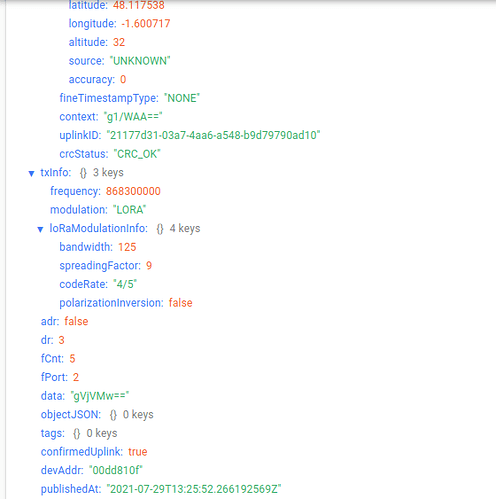
Task: Click the tags key name
Action: (53, 433)
